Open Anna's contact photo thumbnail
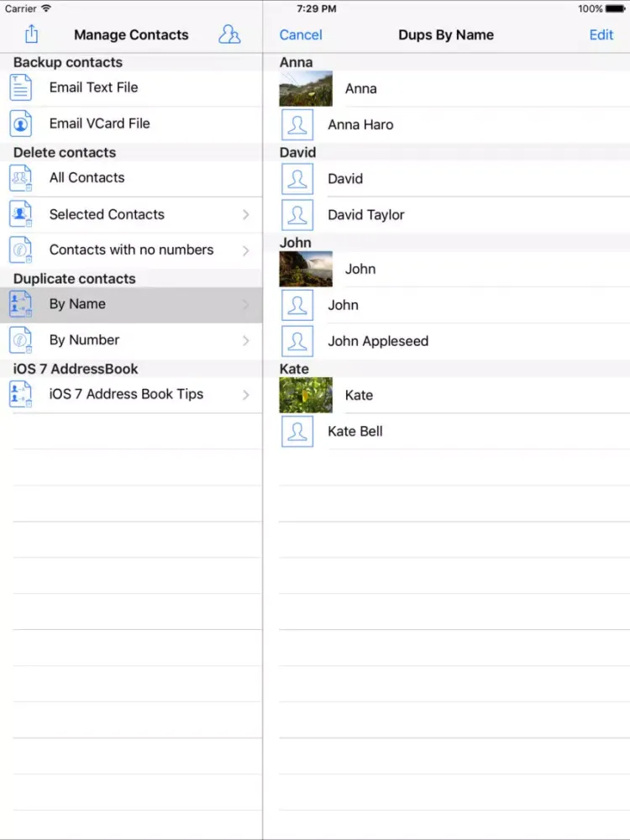The image size is (630, 840). tap(306, 88)
